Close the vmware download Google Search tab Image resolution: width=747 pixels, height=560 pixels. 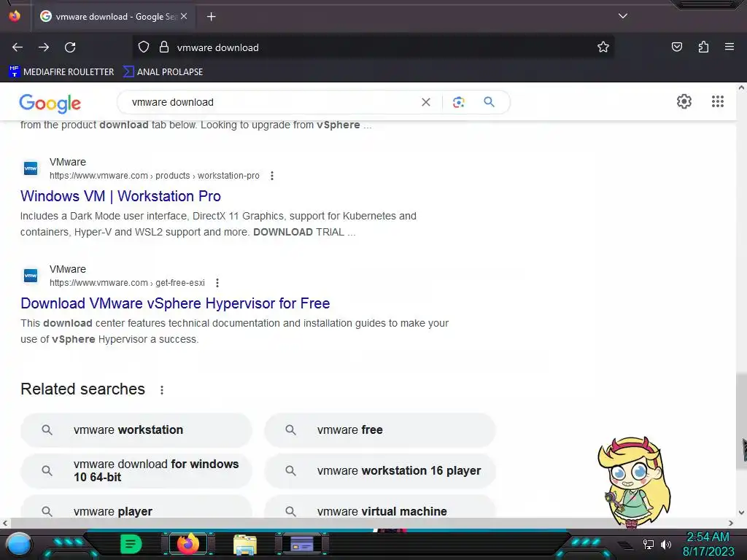pos(184,16)
